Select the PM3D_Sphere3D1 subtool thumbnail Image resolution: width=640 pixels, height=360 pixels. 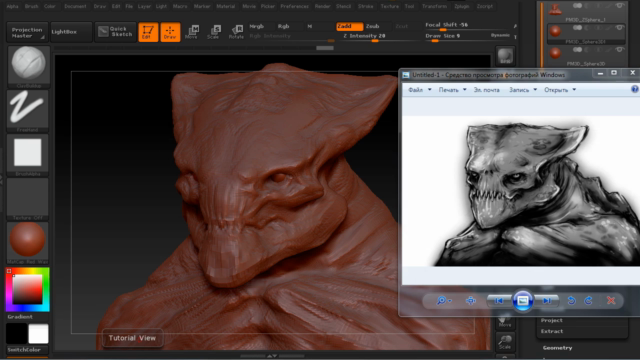pyautogui.click(x=555, y=31)
